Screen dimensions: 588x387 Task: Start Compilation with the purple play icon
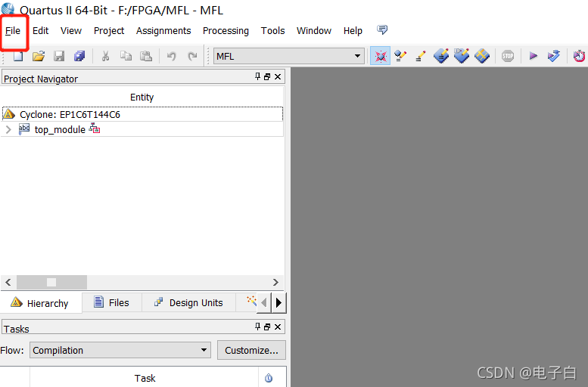pyautogui.click(x=533, y=56)
